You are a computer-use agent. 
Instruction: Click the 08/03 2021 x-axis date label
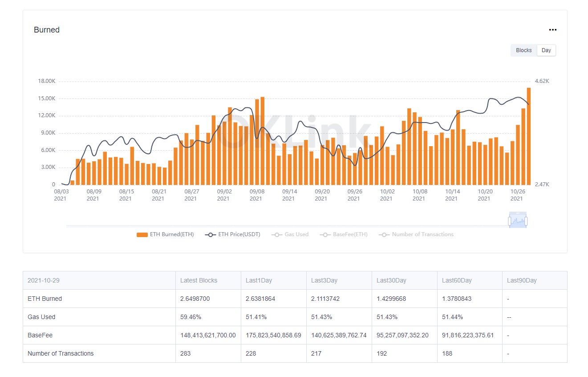(61, 195)
